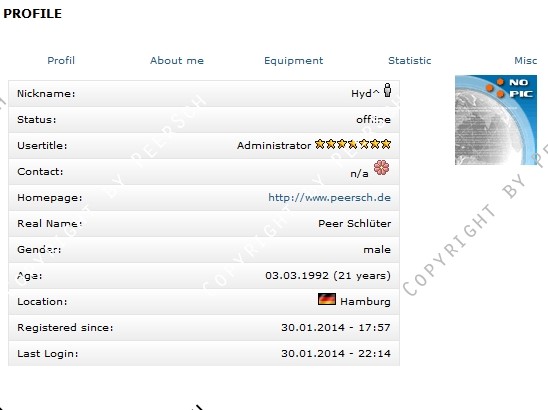Image resolution: width=548 pixels, height=410 pixels.
Task: Click the gold administrator rank stars
Action: pyautogui.click(x=353, y=144)
